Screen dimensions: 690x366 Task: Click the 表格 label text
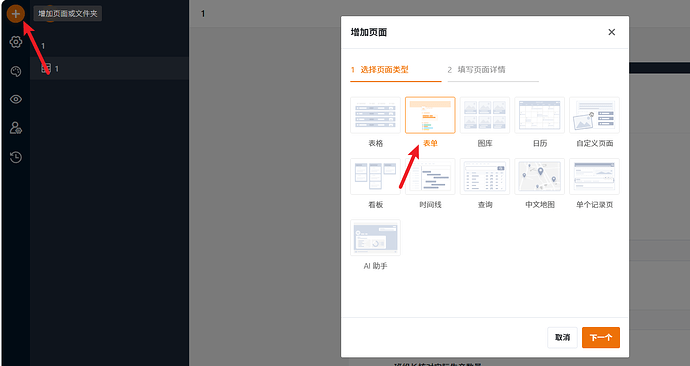pos(376,143)
